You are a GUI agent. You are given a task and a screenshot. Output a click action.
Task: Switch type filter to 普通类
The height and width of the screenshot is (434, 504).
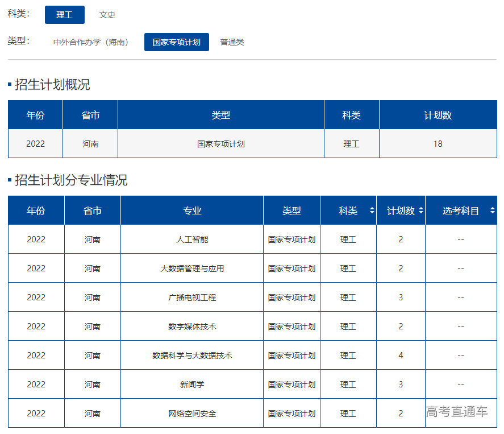coord(232,42)
